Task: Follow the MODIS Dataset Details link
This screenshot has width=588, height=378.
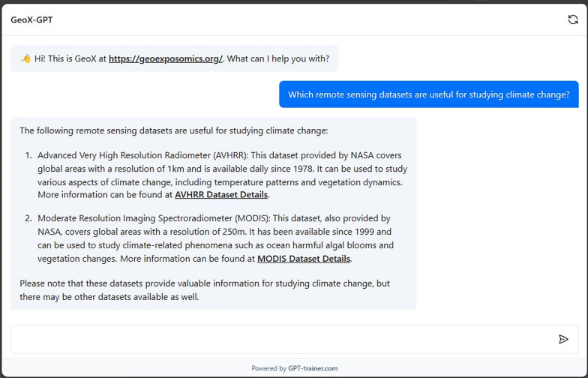Action: point(304,259)
